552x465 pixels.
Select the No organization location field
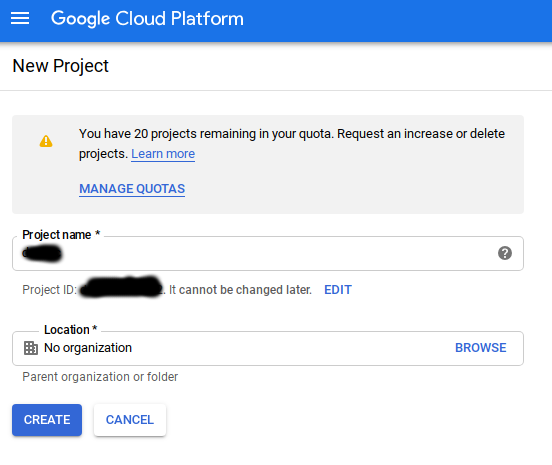(268, 348)
